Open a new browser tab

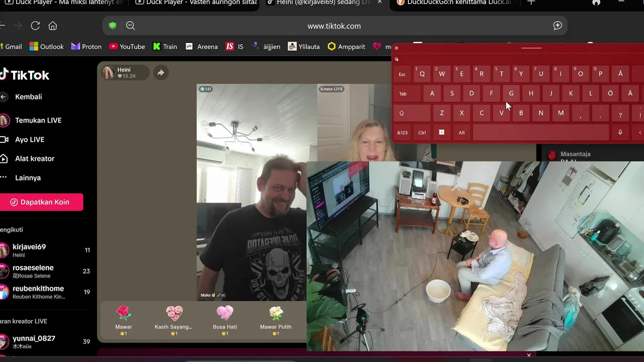[x=531, y=3]
